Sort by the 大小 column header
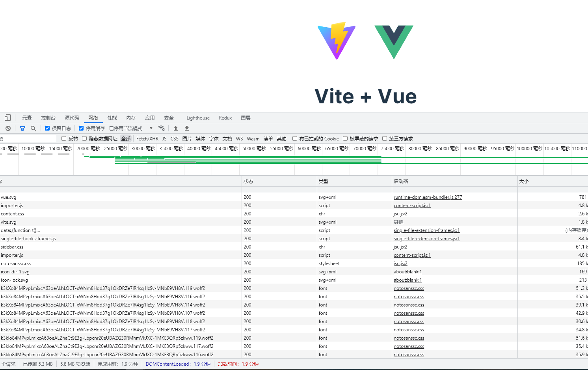Image resolution: width=588 pixels, height=370 pixels. tap(553, 181)
